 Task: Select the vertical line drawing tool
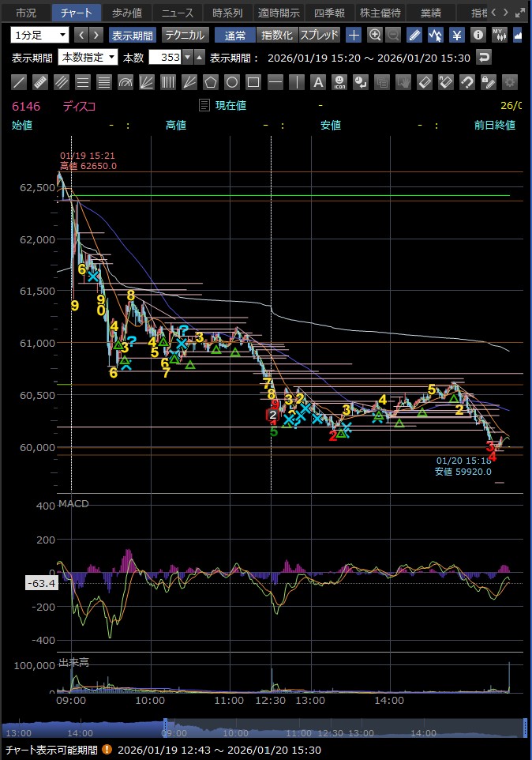coord(296,81)
